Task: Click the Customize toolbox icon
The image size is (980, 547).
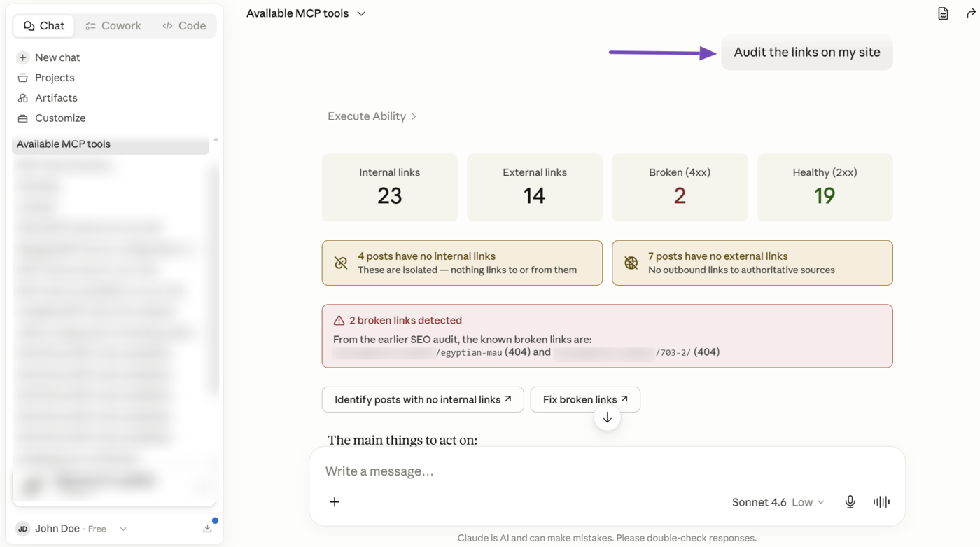Action: (23, 118)
